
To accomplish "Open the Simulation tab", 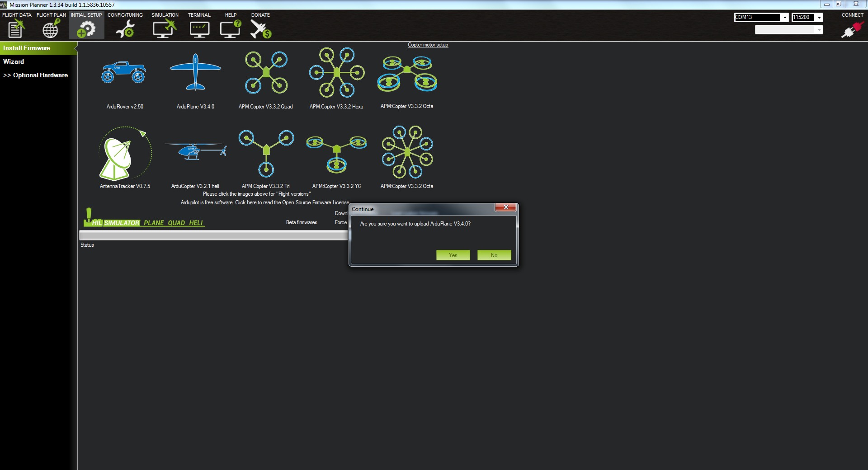I will [165, 25].
